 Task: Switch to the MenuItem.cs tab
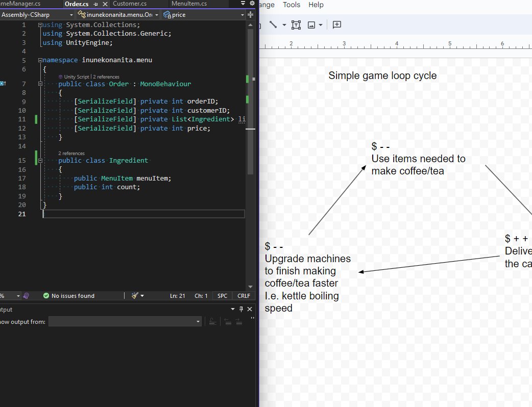tap(189, 4)
